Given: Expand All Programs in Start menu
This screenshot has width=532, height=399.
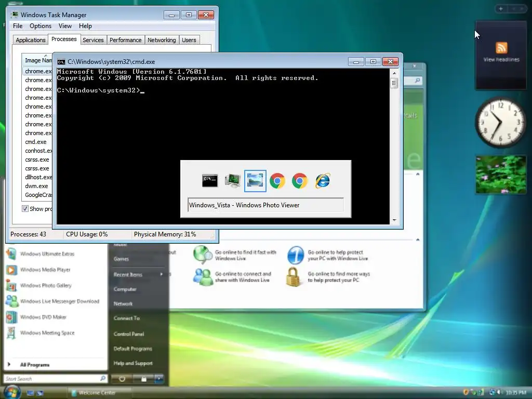Looking at the screenshot, I should pos(30,365).
